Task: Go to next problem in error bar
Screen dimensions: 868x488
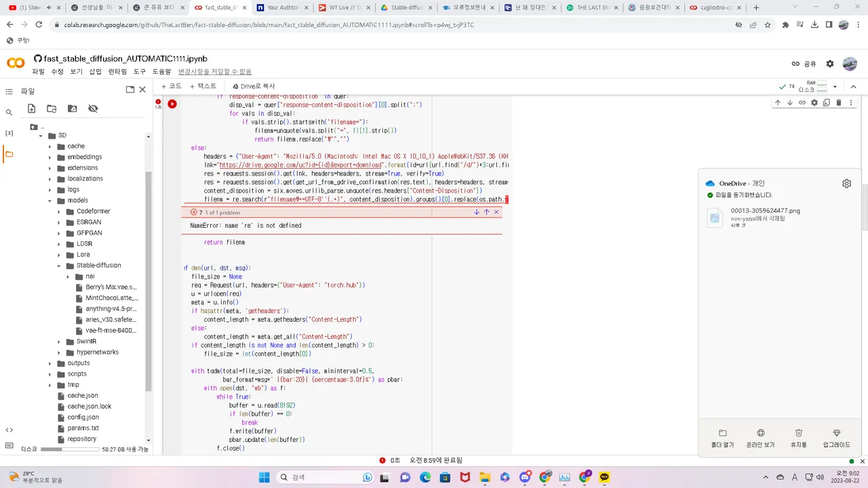Action: pyautogui.click(x=477, y=212)
